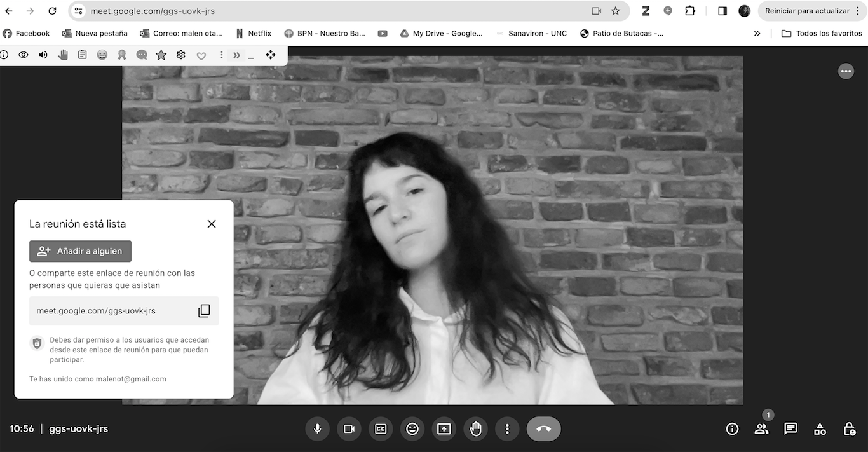This screenshot has height=452, width=868.
Task: Toggle closed captions (CC) button
Action: click(x=381, y=429)
